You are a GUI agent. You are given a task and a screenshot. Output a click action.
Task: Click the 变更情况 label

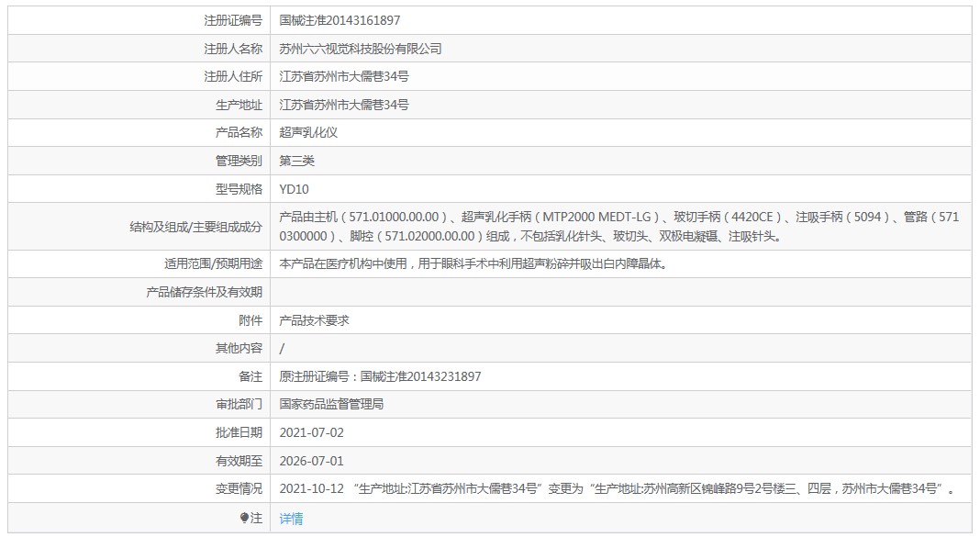[239, 489]
